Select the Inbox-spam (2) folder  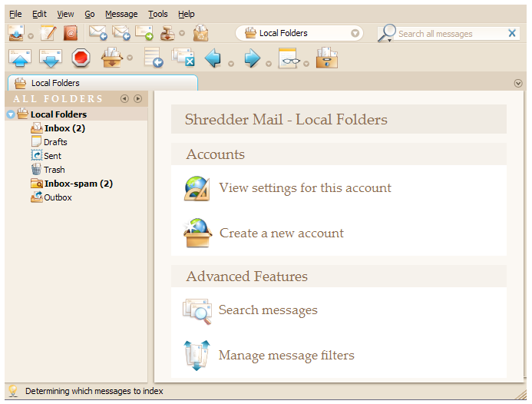click(x=78, y=184)
